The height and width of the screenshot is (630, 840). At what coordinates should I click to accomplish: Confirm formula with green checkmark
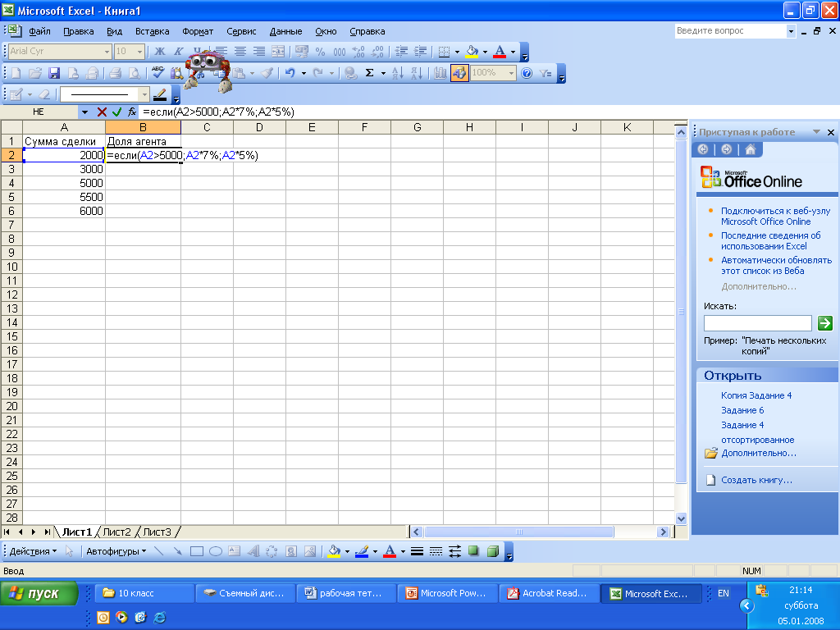pyautogui.click(x=116, y=112)
